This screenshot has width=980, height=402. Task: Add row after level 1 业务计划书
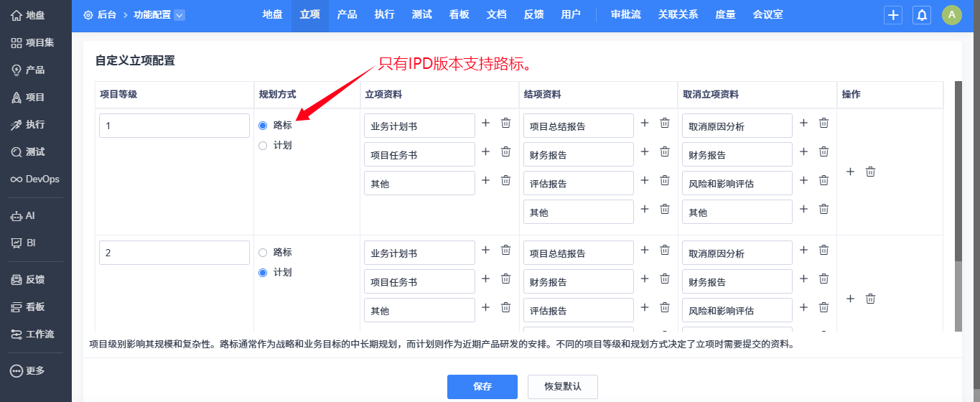(485, 123)
